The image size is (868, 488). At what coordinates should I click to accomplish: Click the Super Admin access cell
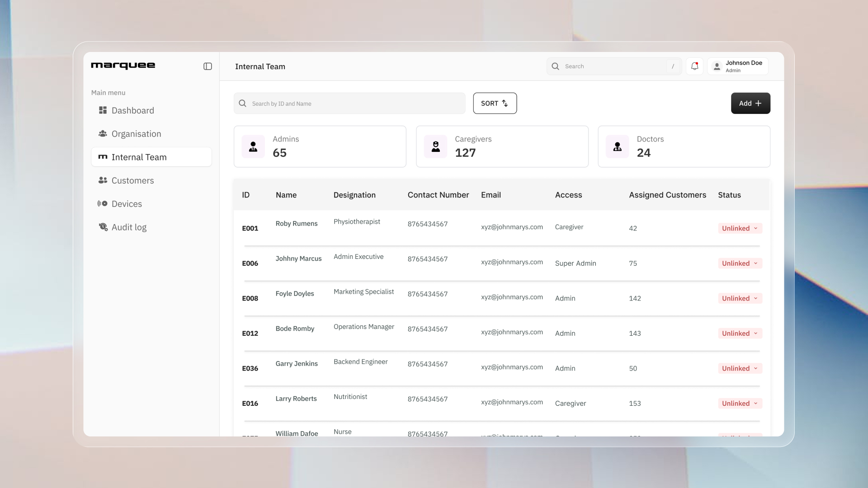pos(576,263)
